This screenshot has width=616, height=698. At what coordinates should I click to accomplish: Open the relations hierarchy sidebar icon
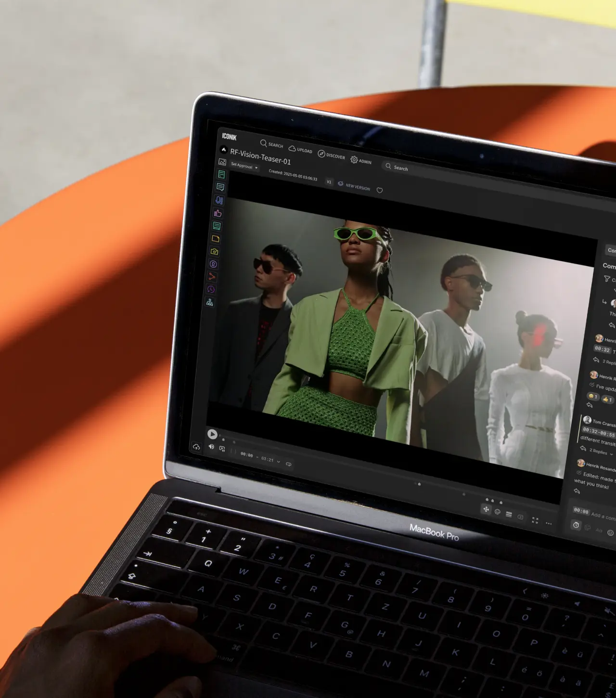pyautogui.click(x=209, y=302)
